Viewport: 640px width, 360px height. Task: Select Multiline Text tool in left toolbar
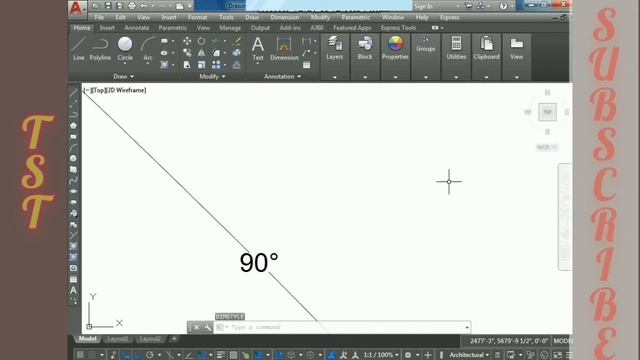pos(73,290)
